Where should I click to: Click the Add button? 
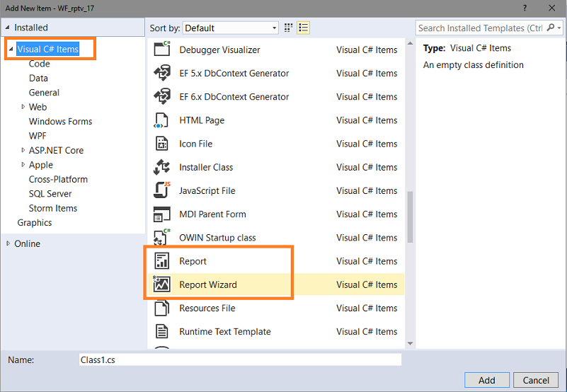tap(487, 380)
